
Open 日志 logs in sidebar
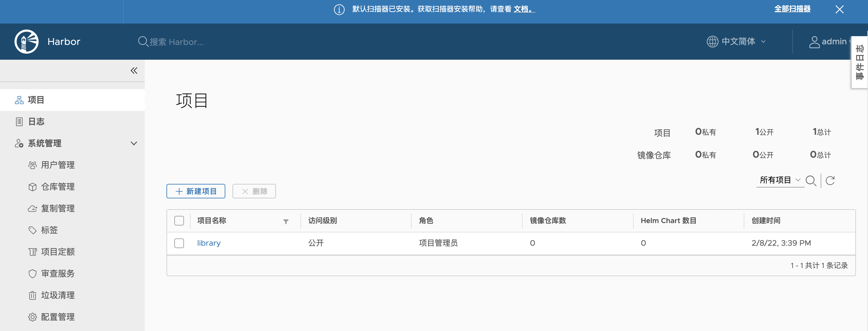tap(36, 121)
